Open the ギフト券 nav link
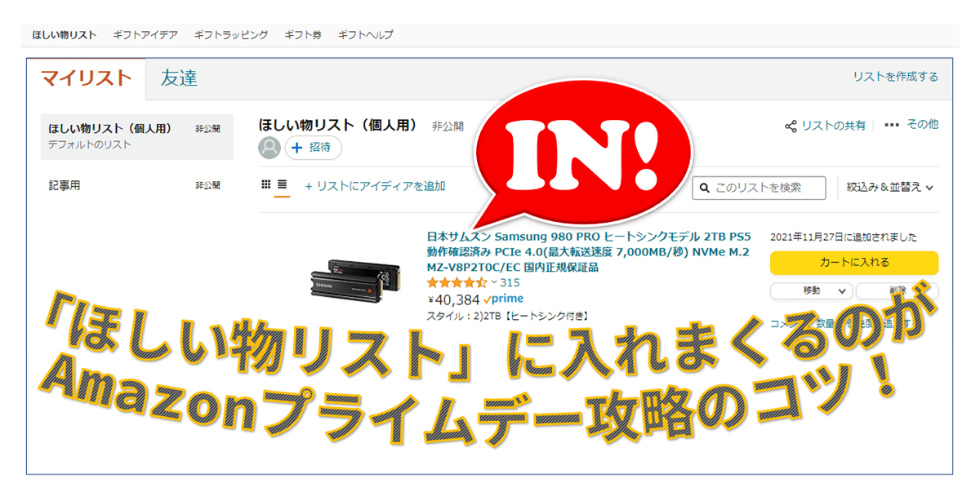 coord(303,35)
